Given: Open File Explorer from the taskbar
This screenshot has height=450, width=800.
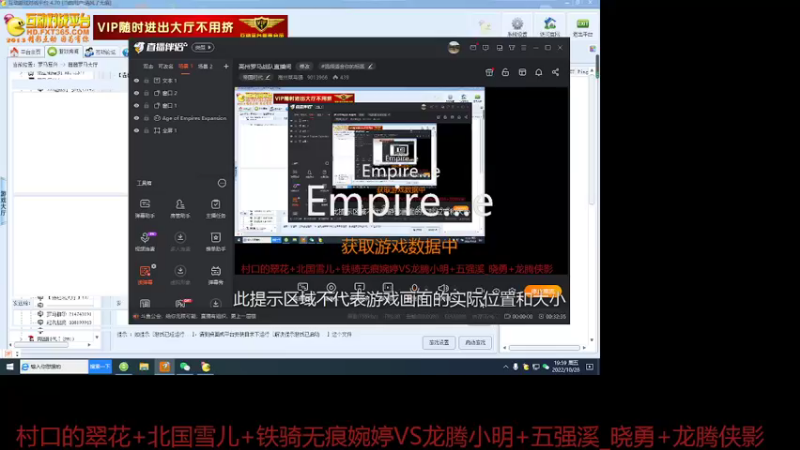Looking at the screenshot, I should [144, 367].
